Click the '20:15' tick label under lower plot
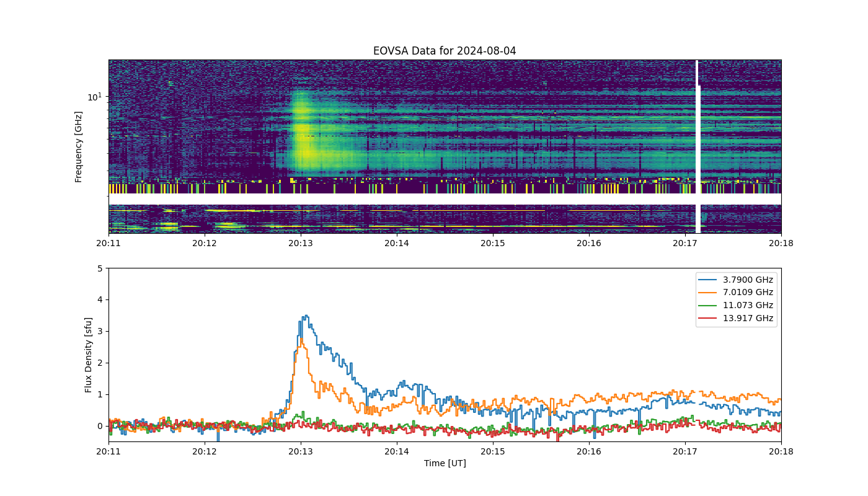This screenshot has width=868, height=496. (x=493, y=452)
